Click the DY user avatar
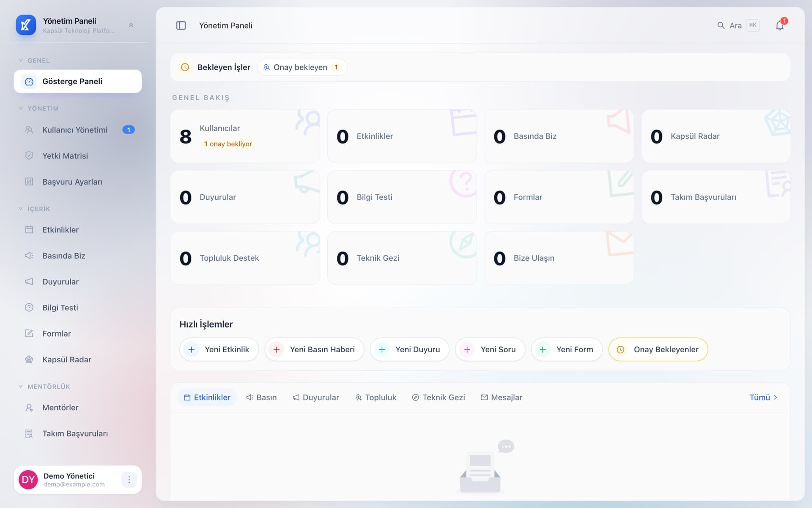Viewport: 812px width, 508px height. 28,480
